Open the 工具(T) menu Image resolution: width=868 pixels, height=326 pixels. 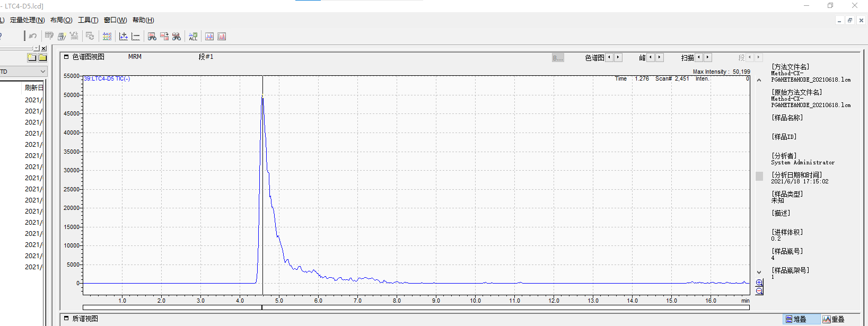88,20
